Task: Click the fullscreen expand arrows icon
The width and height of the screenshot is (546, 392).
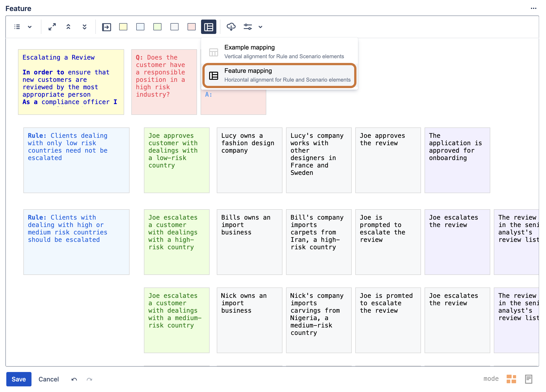Action: (x=52, y=27)
